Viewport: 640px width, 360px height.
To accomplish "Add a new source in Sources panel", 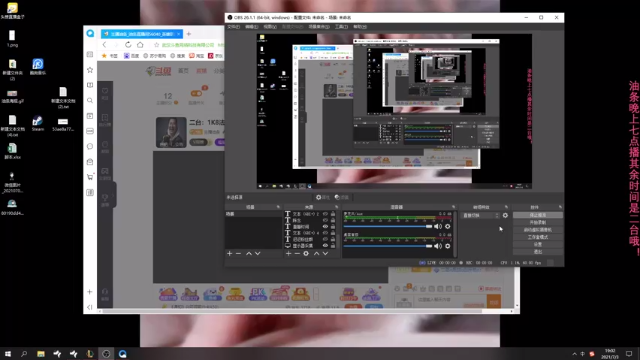I will [288, 253].
